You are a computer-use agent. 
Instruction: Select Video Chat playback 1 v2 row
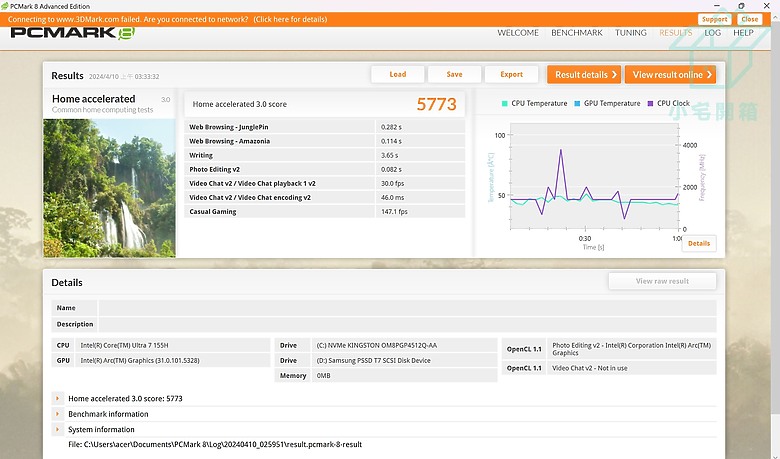324,183
